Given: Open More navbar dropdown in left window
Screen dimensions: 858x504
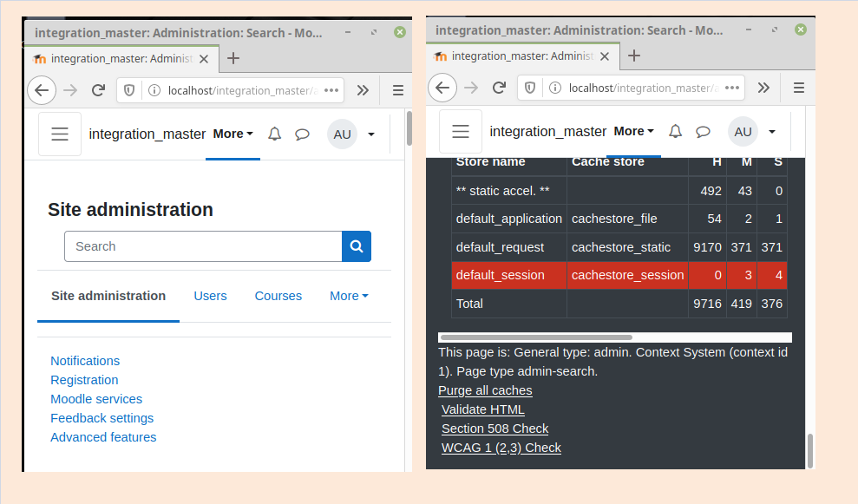Looking at the screenshot, I should point(233,134).
